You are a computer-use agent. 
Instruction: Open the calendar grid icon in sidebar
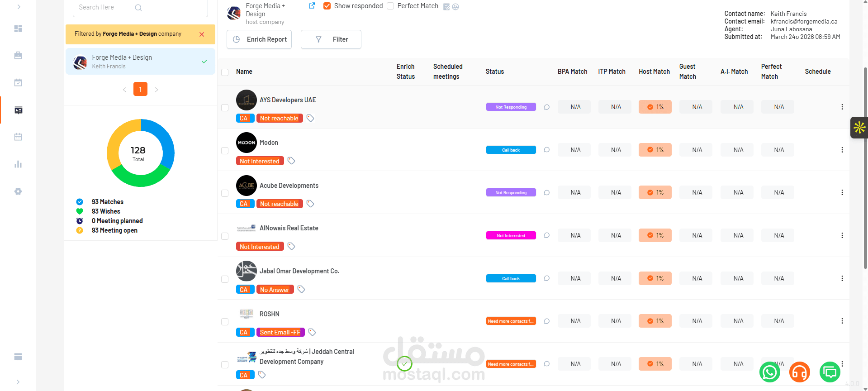18,137
